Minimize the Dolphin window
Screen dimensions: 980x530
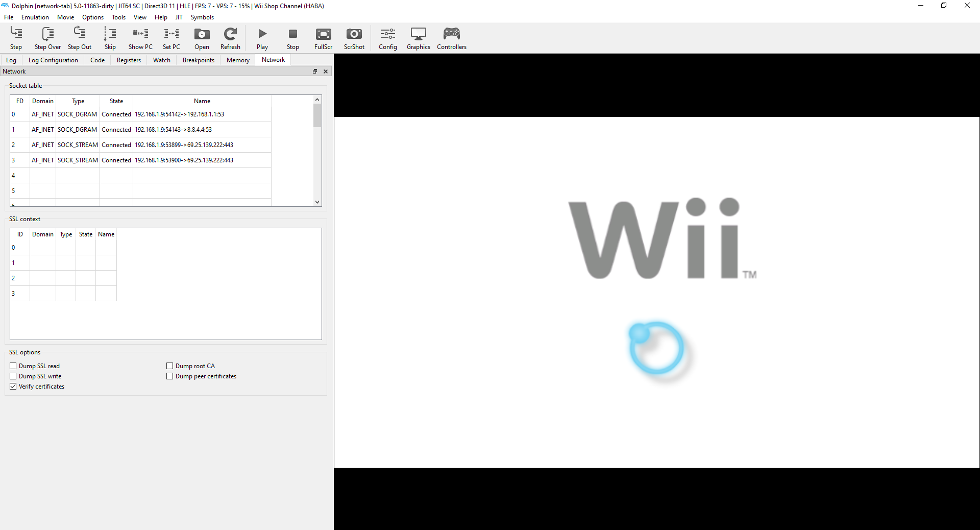pos(921,6)
